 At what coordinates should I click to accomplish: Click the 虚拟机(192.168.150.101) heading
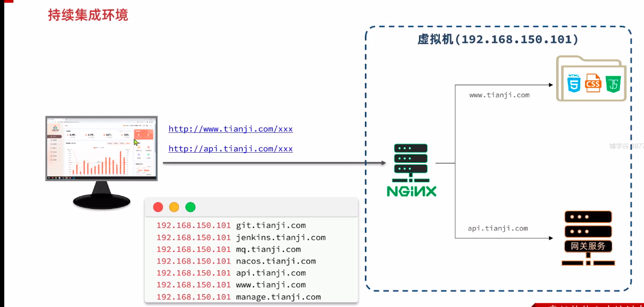[x=498, y=40]
